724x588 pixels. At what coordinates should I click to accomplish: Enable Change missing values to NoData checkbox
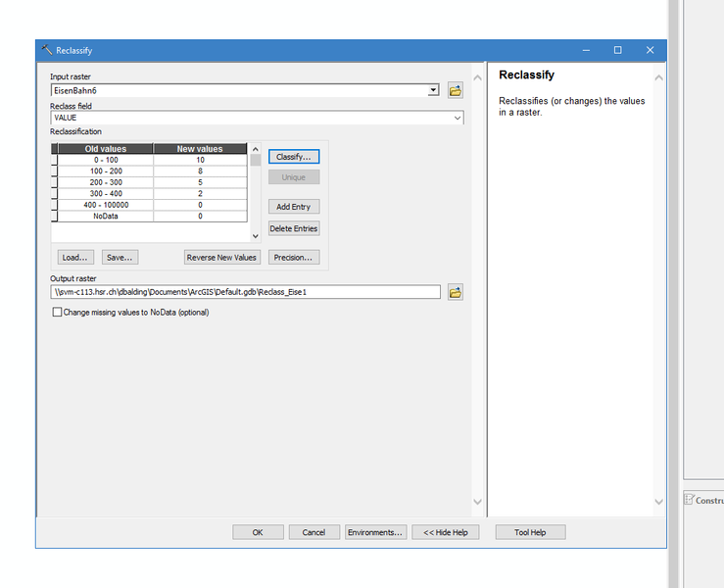(x=57, y=313)
